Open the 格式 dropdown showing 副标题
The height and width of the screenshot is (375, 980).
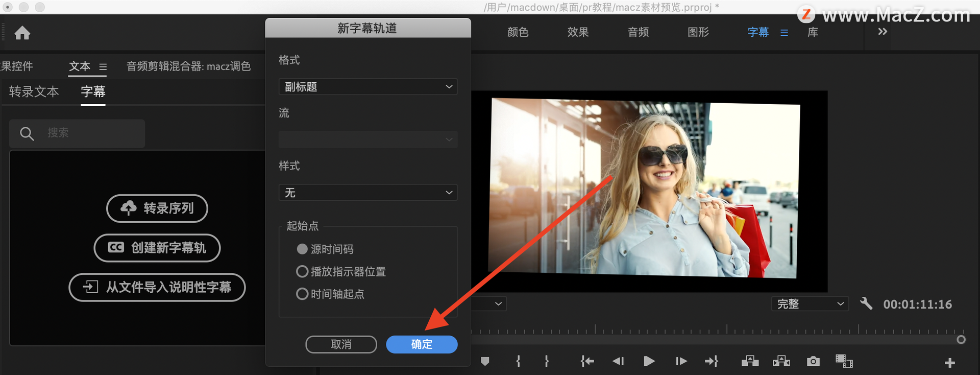point(368,87)
